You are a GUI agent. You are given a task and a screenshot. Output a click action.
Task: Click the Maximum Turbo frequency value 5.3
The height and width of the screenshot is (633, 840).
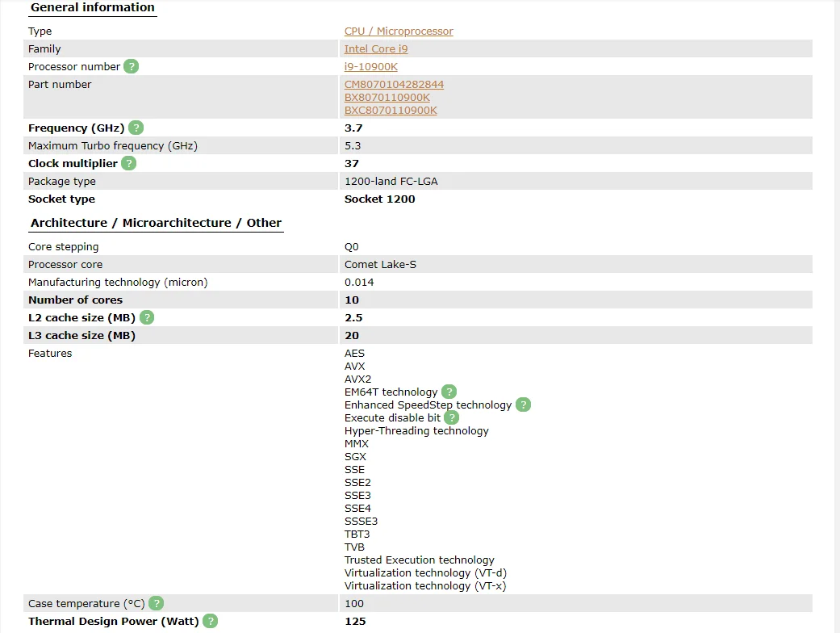(x=353, y=146)
